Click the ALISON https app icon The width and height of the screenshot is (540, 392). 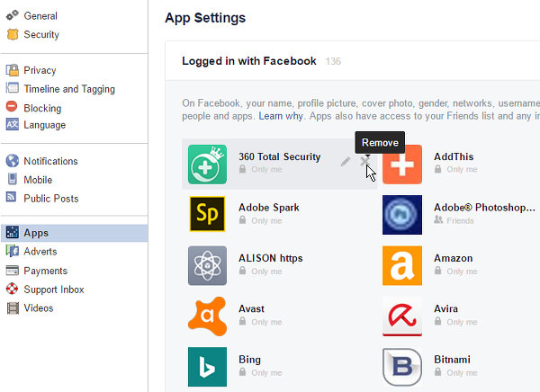(x=207, y=265)
